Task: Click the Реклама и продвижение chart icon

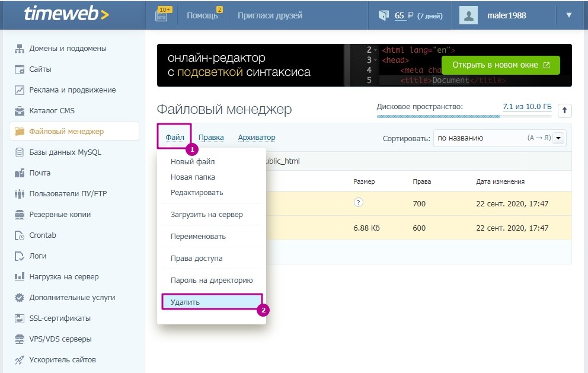Action: coord(19,90)
